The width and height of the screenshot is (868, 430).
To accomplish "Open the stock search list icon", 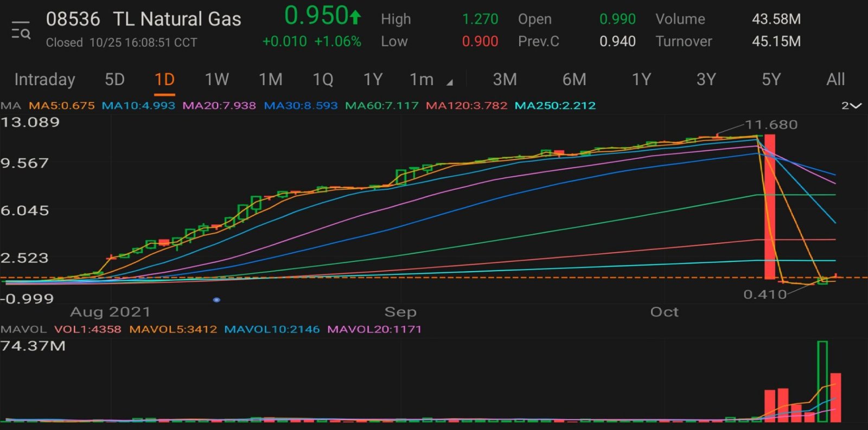I will [21, 30].
